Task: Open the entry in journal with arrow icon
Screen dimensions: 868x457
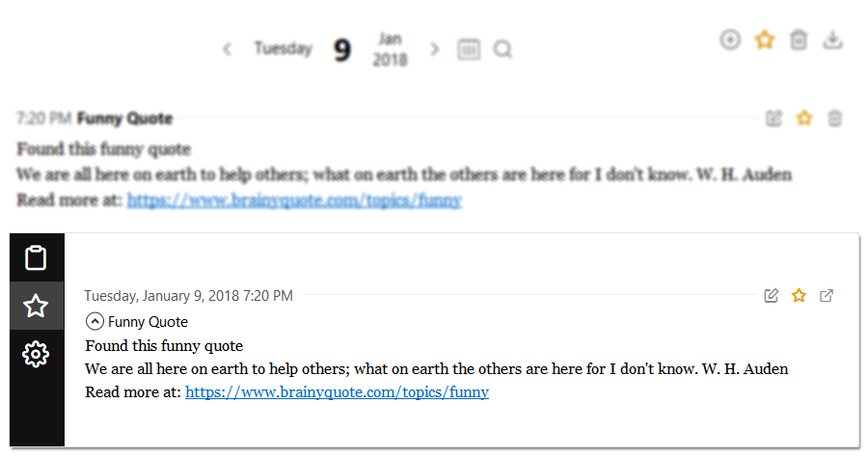Action: coord(827,295)
